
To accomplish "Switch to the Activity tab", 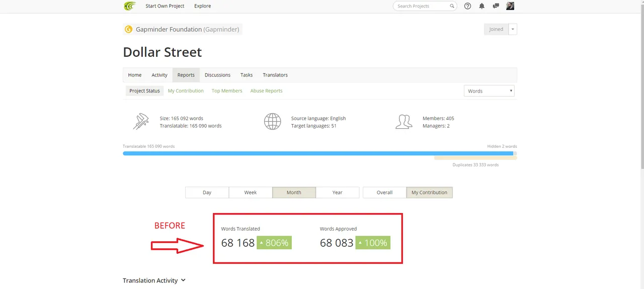I will tap(159, 75).
